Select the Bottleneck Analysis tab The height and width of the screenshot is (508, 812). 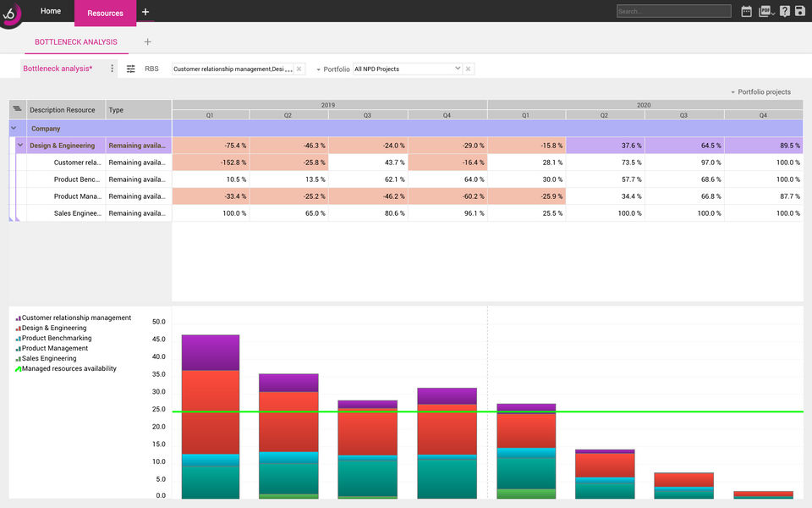[75, 41]
